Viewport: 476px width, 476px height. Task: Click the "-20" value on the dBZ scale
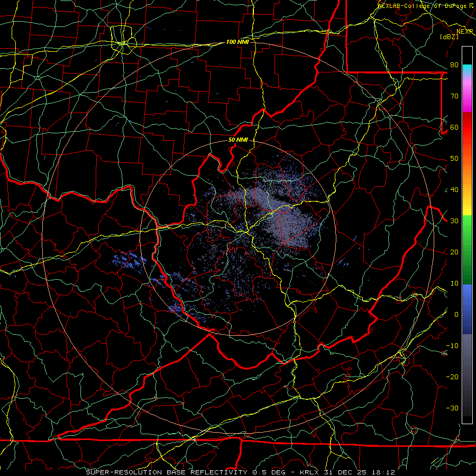452,377
